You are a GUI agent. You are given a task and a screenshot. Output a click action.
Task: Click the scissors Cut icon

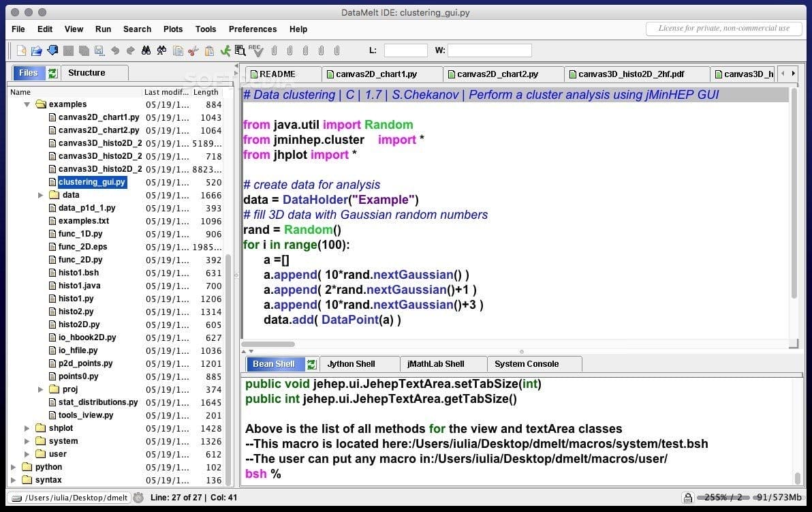[x=193, y=50]
